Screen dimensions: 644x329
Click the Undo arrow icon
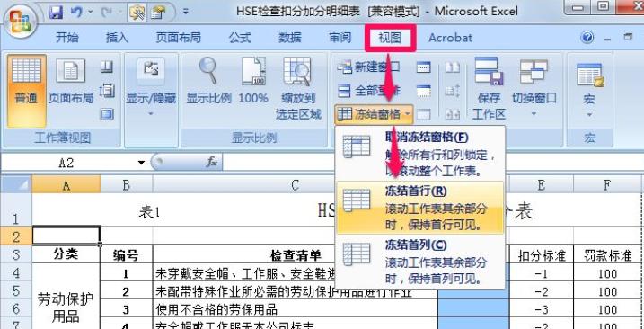pyautogui.click(x=76, y=13)
